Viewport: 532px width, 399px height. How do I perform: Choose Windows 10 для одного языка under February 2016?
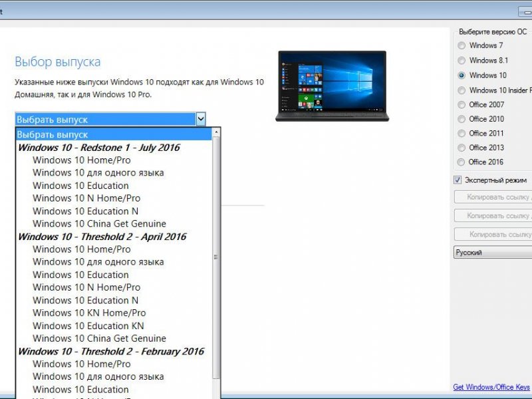point(114,376)
